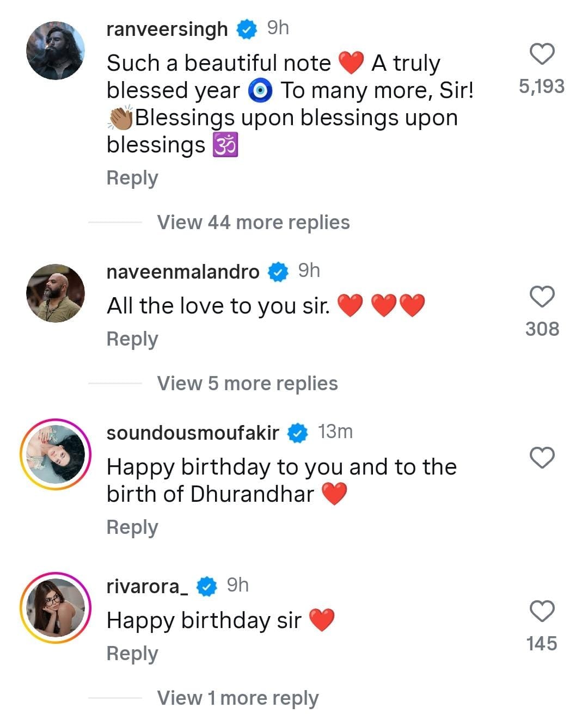Open naveenmalandro's profile picture
588x726 pixels.
click(56, 293)
